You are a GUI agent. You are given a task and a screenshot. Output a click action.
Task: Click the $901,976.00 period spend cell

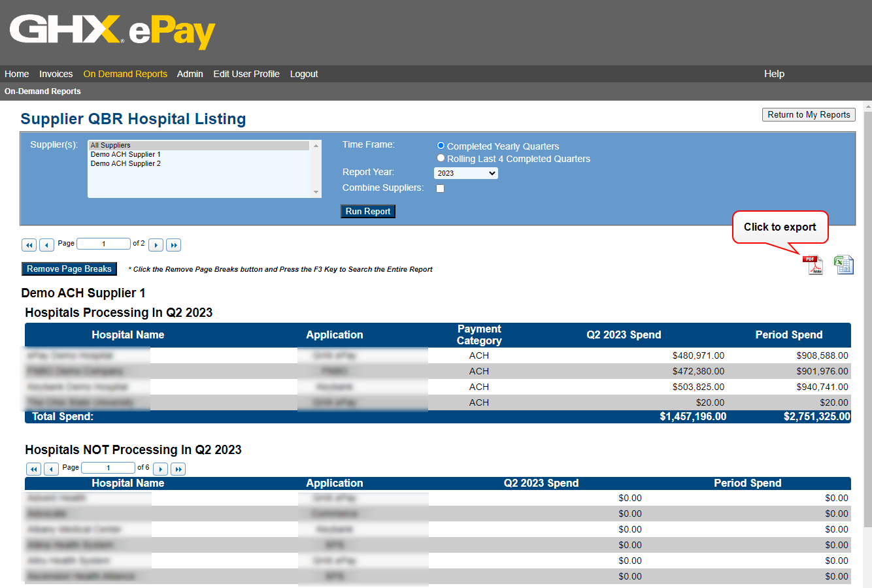[x=822, y=371]
